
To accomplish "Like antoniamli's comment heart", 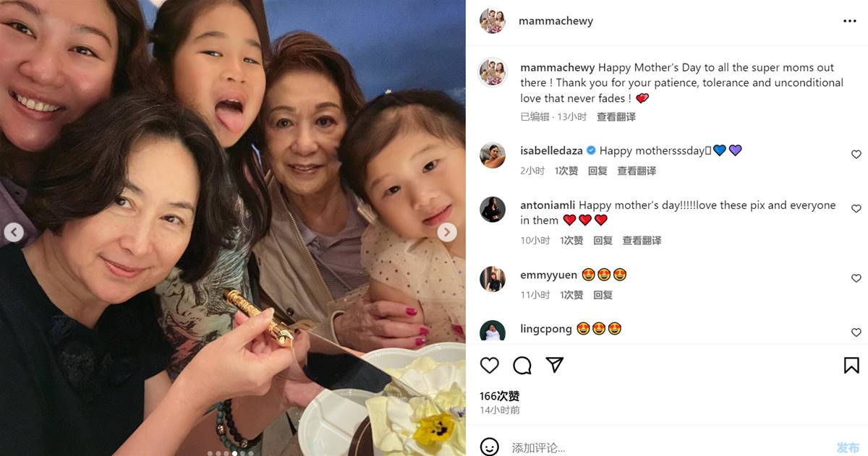I will 856,209.
